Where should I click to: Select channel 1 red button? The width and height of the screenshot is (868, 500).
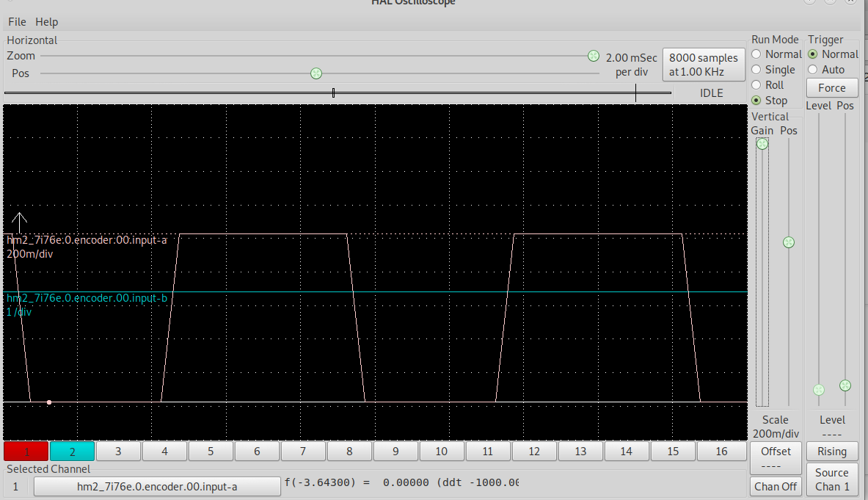(x=26, y=452)
